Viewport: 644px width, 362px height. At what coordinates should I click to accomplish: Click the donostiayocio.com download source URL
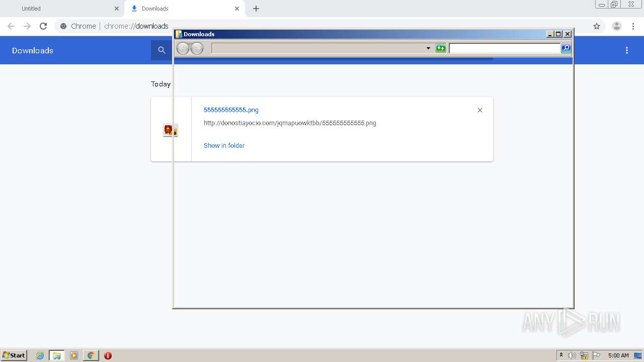(290, 123)
